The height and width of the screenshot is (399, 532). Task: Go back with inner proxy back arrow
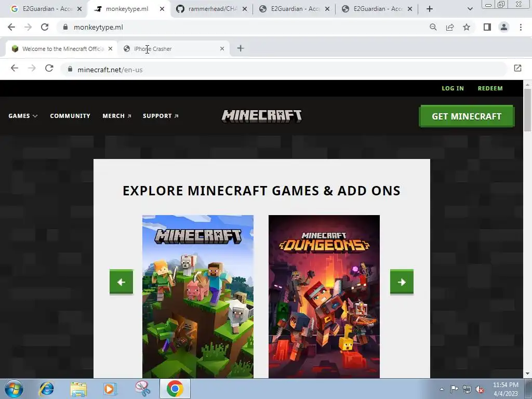(x=14, y=68)
